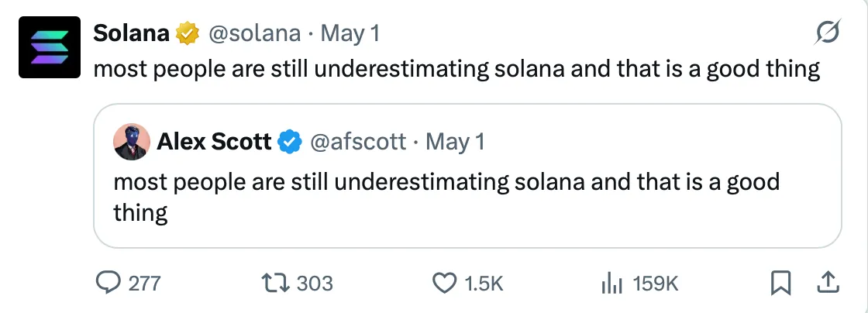Bookmark the Solana tweet
The width and height of the screenshot is (868, 313).
780,284
